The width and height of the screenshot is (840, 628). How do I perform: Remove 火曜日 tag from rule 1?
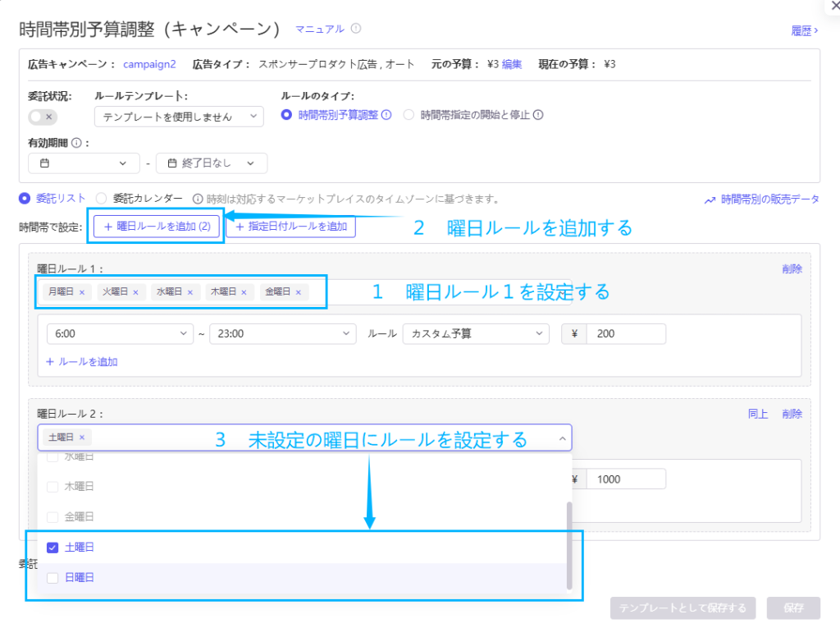[x=135, y=292]
